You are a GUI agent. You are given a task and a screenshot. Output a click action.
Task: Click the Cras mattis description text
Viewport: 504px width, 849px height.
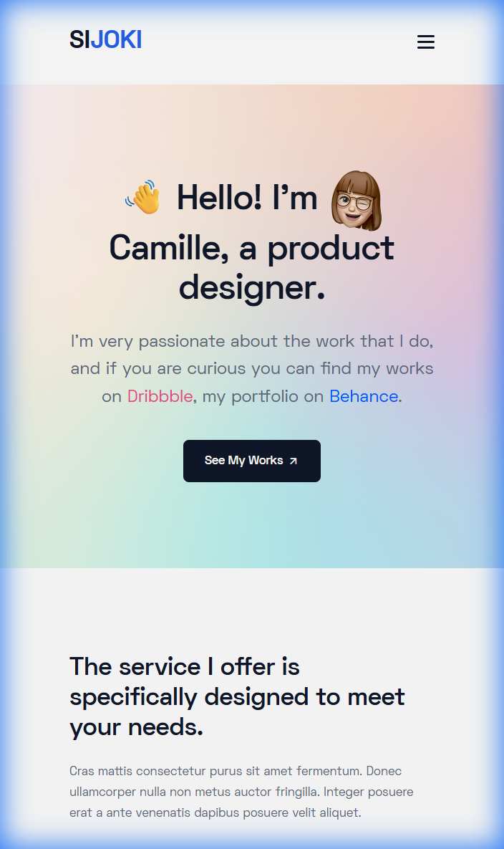[x=241, y=792]
